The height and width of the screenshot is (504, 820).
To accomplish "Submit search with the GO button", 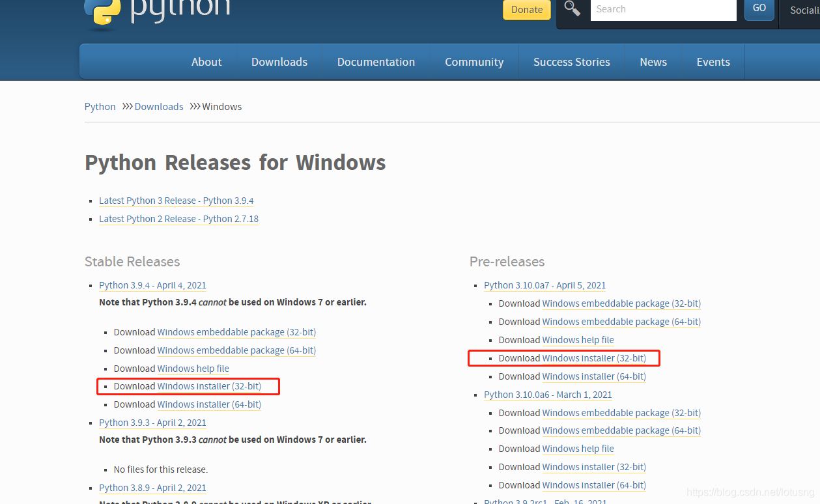I will point(759,8).
